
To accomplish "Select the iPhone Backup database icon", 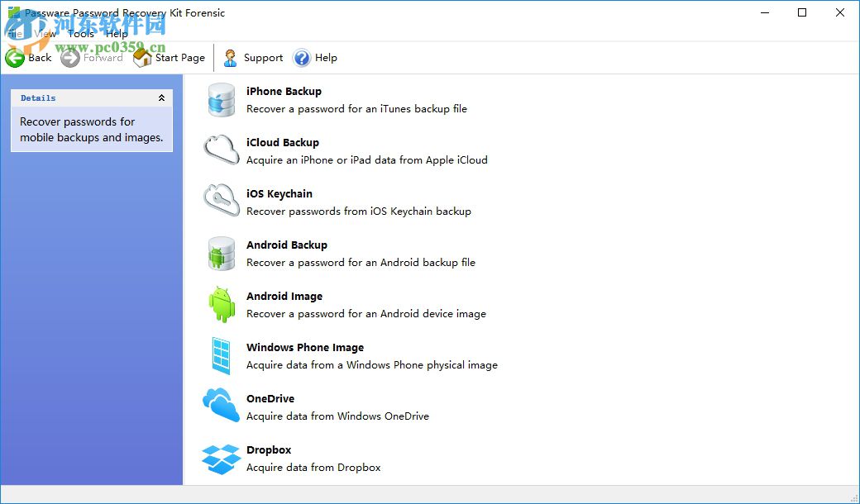I will click(x=220, y=99).
